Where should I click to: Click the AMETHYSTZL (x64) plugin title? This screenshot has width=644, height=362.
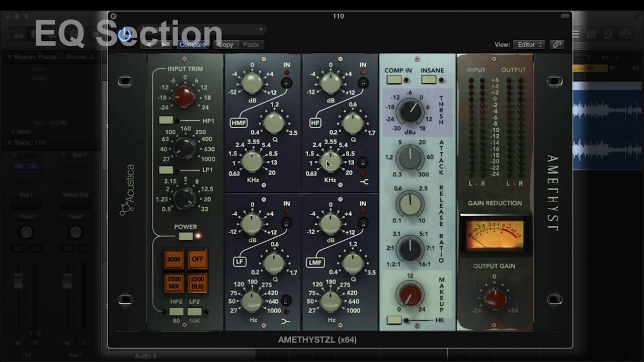point(317,340)
